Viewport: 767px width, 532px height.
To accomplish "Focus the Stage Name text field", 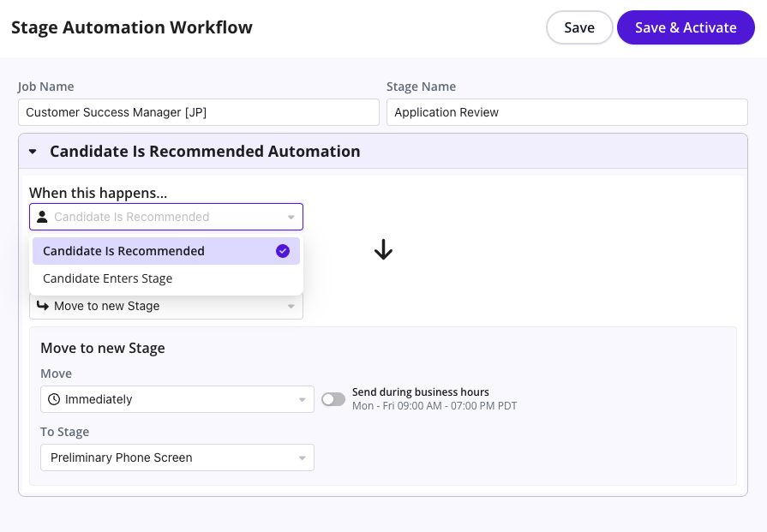I will point(566,112).
